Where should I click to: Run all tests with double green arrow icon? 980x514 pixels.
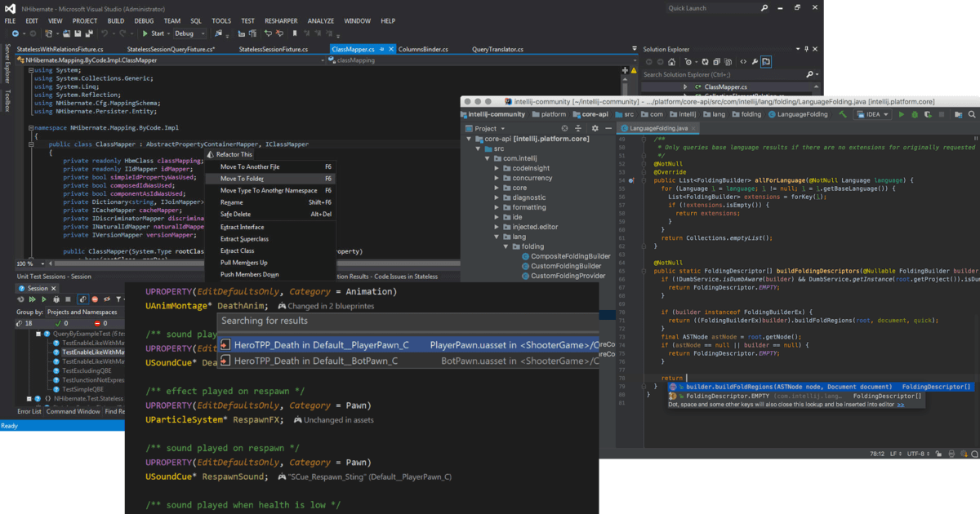pyautogui.click(x=33, y=299)
